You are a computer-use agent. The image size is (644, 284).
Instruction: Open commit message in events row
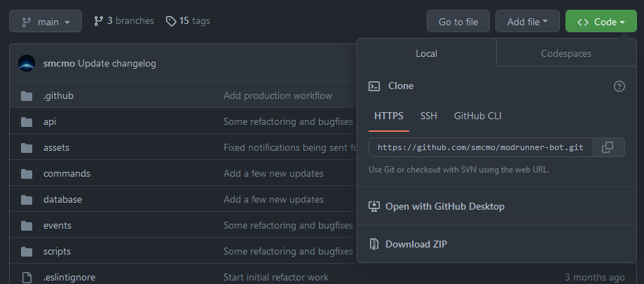pos(288,225)
